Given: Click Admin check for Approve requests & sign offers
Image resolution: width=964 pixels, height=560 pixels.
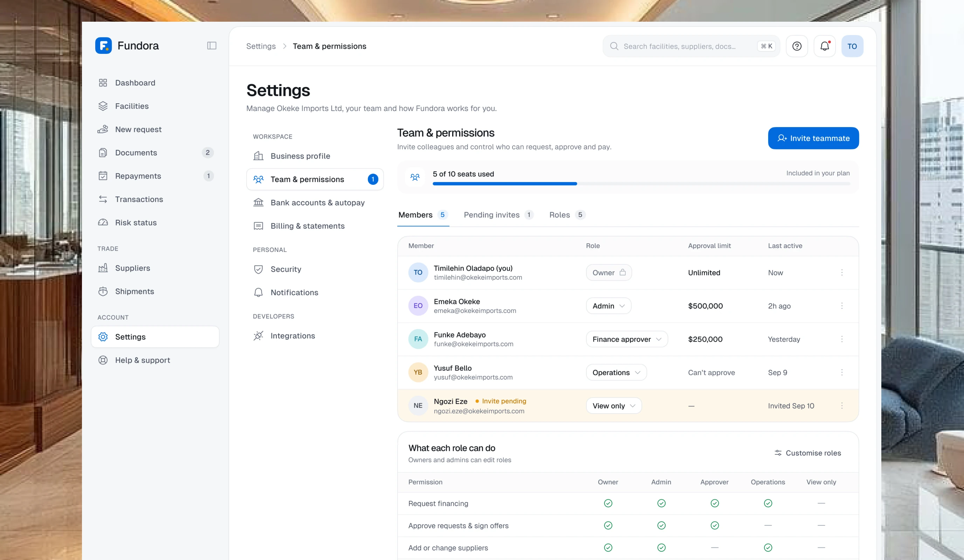Looking at the screenshot, I should click(661, 526).
